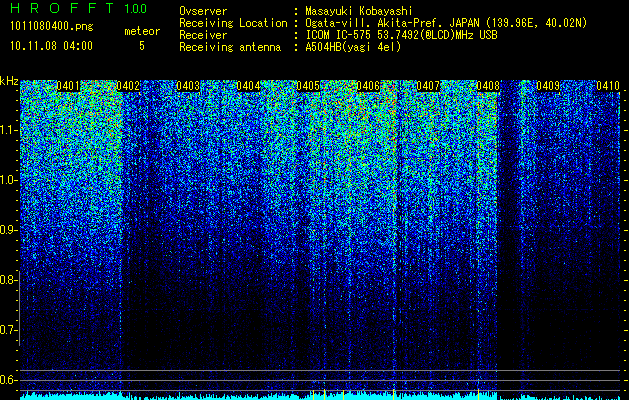Click the Receiving Location label

point(233,23)
